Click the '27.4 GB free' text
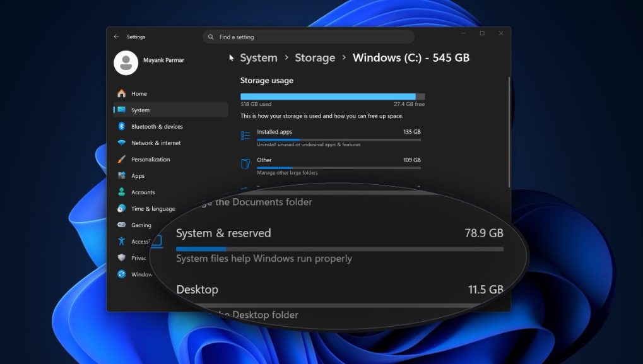643x364 pixels. pyautogui.click(x=409, y=104)
